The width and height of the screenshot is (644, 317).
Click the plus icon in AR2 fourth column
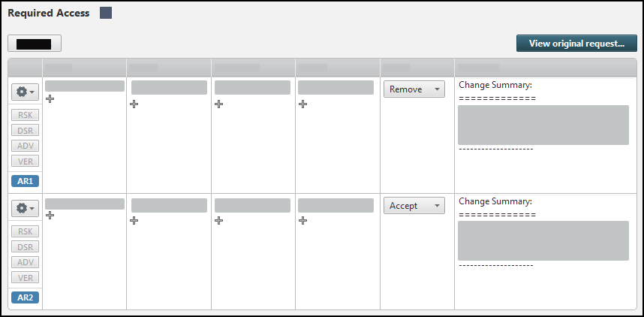pyautogui.click(x=302, y=220)
